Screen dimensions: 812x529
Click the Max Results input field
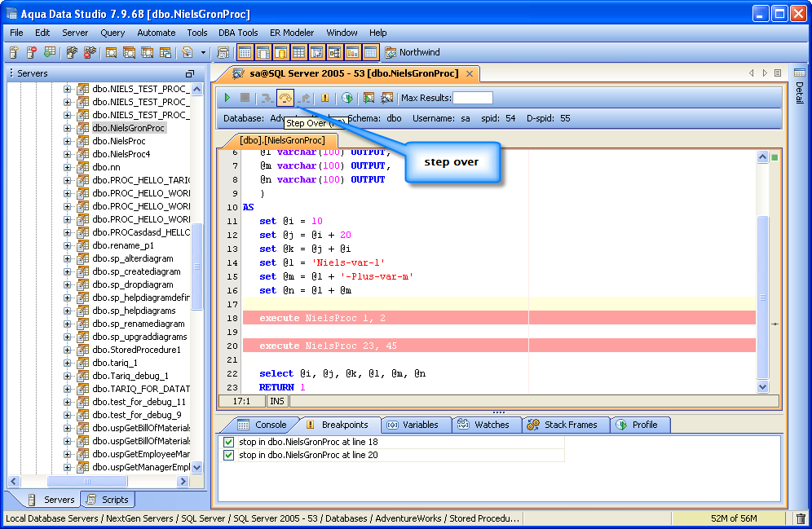click(x=473, y=98)
